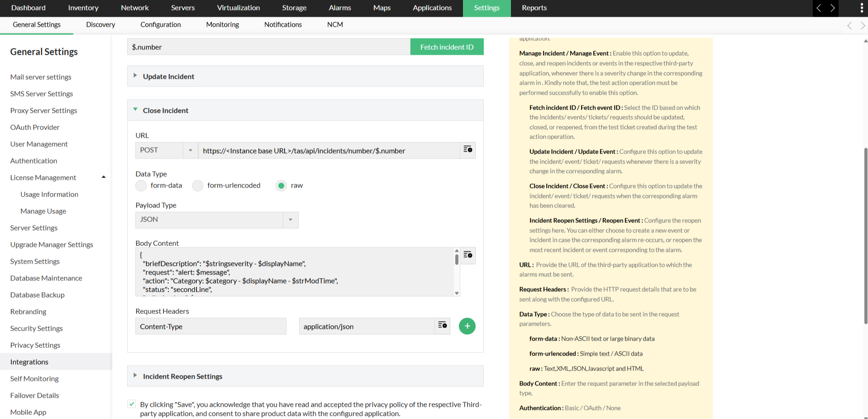Viewport: 868px width, 419px height.
Task: Open the Payload Type dropdown showing JSON
Action: 290,220
